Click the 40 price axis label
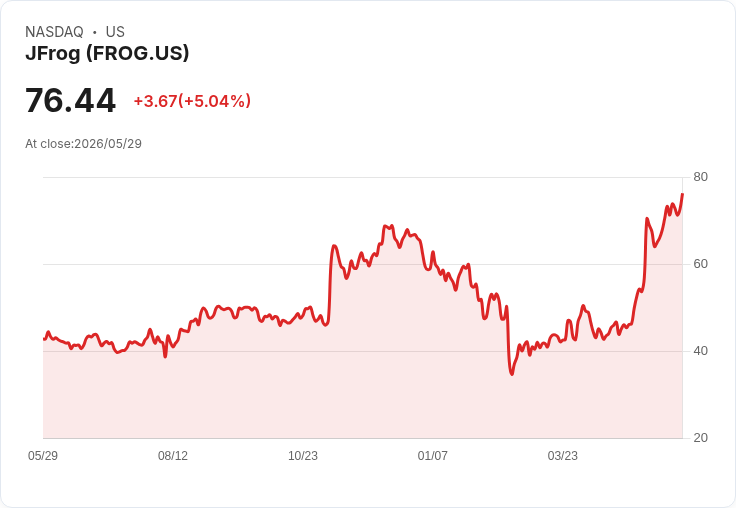The height and width of the screenshot is (508, 736). click(x=700, y=351)
